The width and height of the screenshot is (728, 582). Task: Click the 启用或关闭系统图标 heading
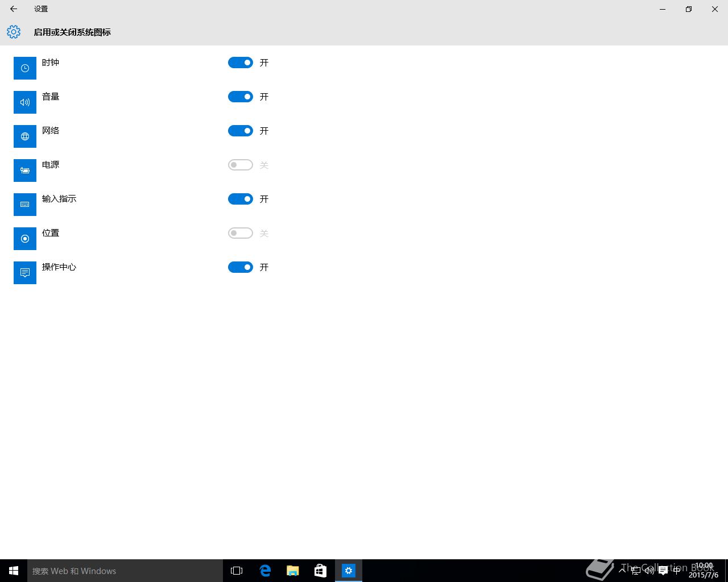click(x=72, y=32)
